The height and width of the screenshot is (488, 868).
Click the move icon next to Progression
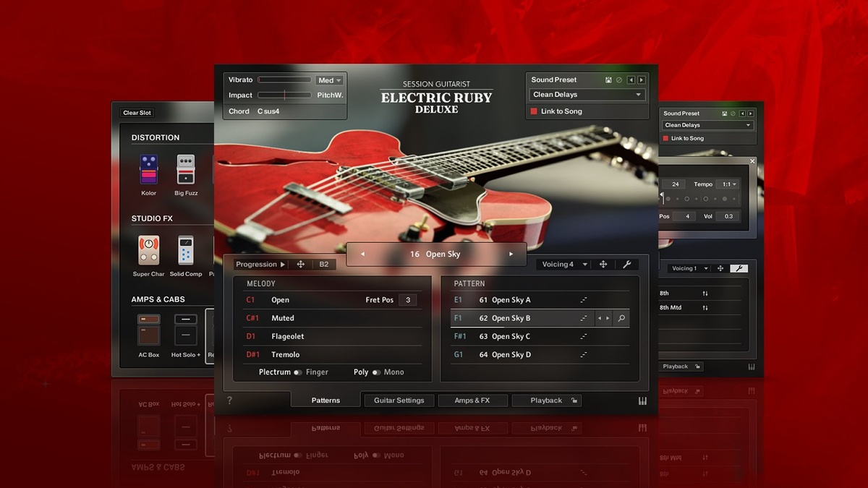click(301, 265)
